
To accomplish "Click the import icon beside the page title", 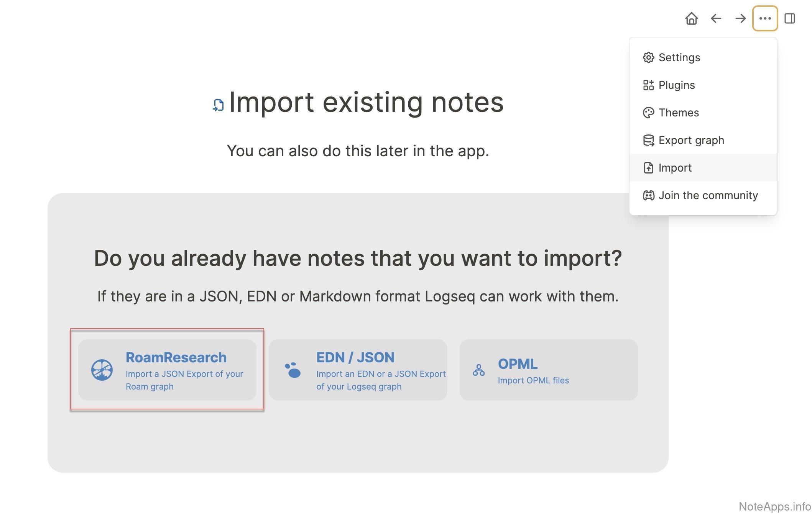I will click(x=218, y=105).
